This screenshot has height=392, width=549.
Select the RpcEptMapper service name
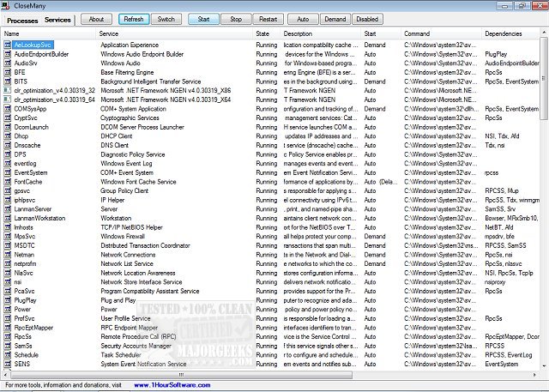coord(33,328)
